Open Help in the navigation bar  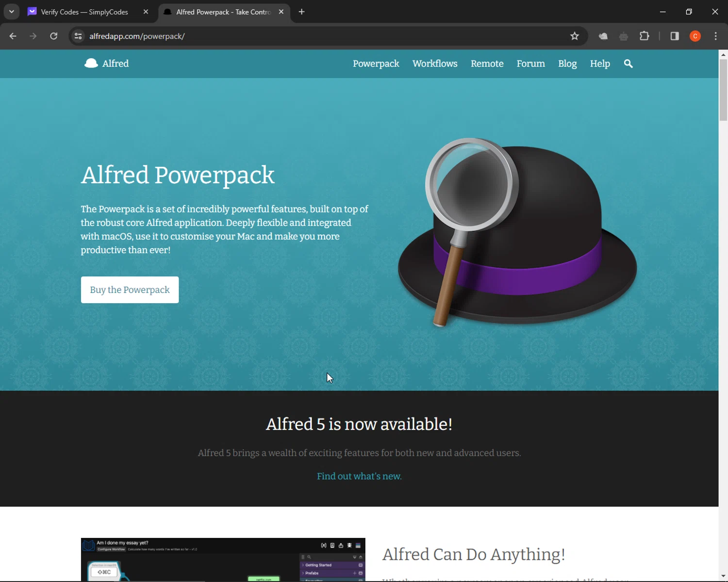point(600,64)
